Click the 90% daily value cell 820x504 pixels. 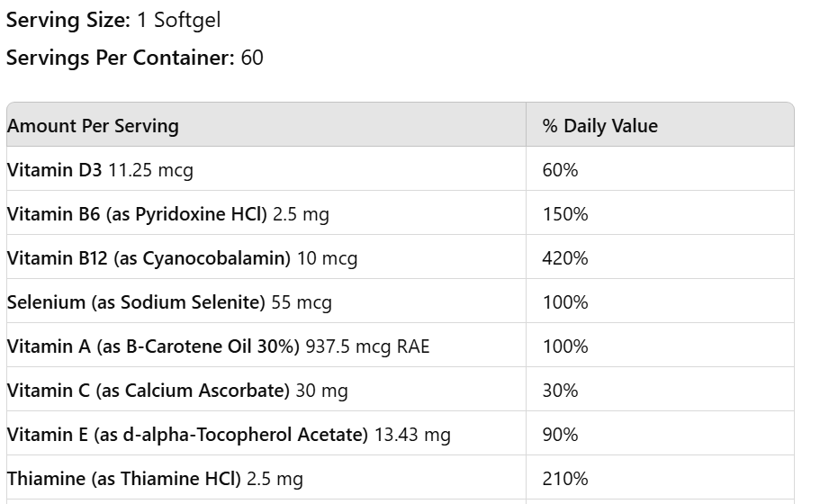click(560, 435)
